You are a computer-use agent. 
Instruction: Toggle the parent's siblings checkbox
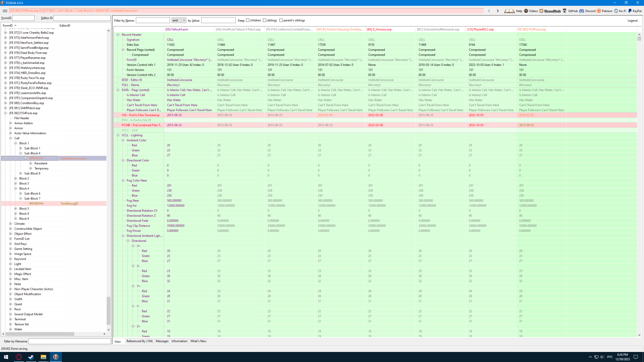(281, 20)
